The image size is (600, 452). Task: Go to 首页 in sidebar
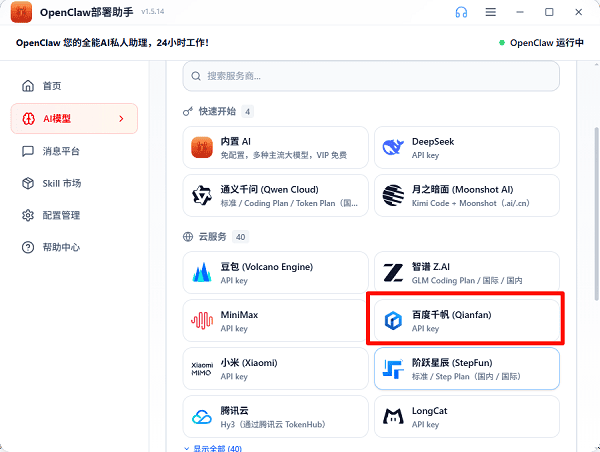point(74,86)
